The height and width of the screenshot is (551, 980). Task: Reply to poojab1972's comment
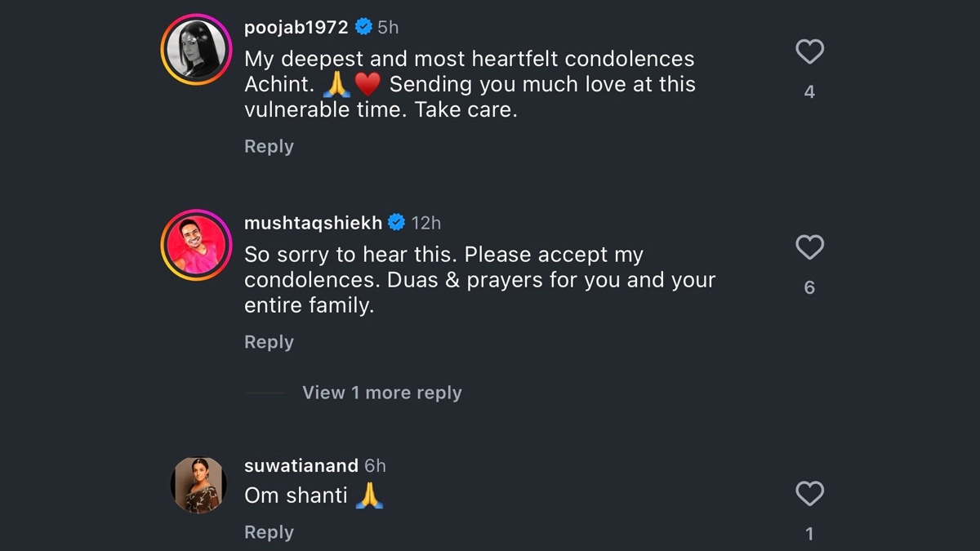tap(269, 147)
